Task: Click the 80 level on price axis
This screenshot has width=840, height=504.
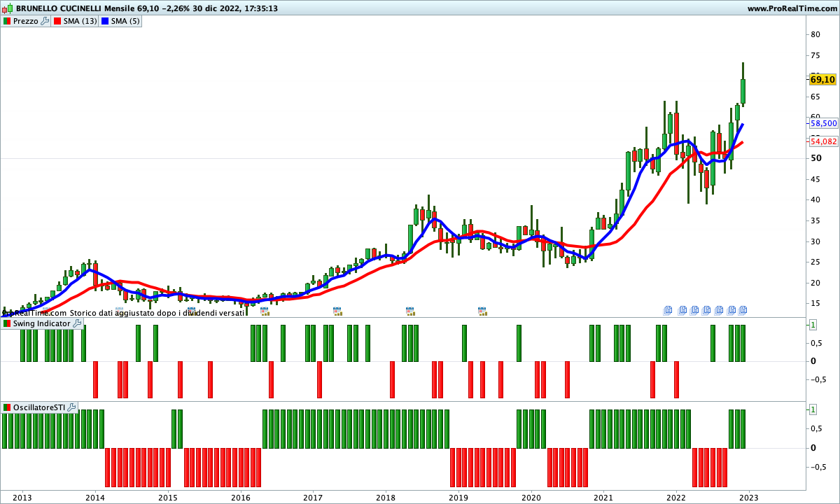Action: (815, 34)
